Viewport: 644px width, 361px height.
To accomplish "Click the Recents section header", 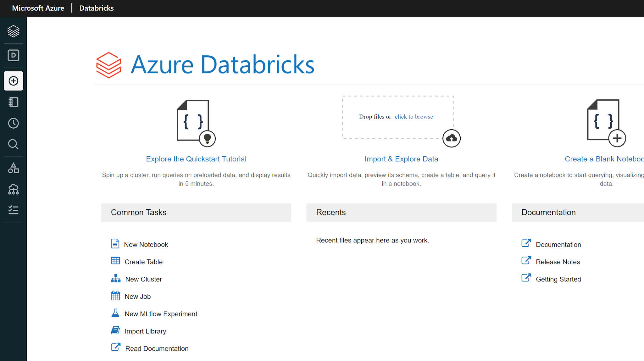I will (x=401, y=213).
